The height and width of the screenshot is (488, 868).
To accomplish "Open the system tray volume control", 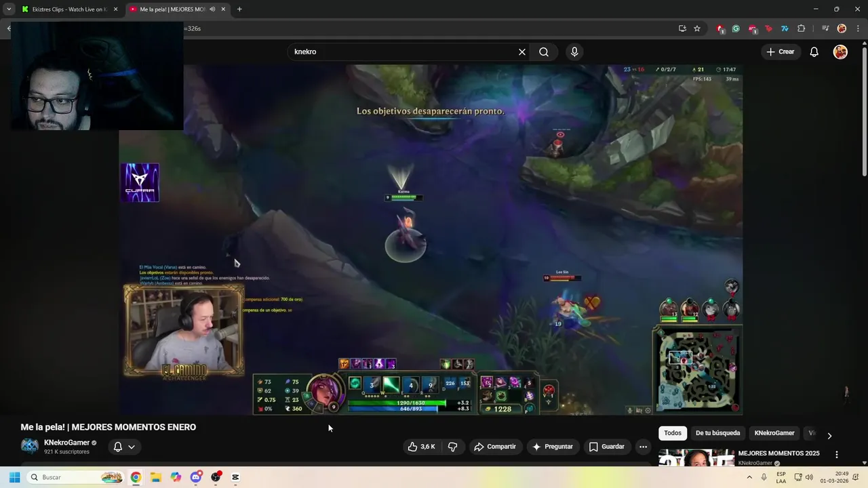I will (809, 477).
